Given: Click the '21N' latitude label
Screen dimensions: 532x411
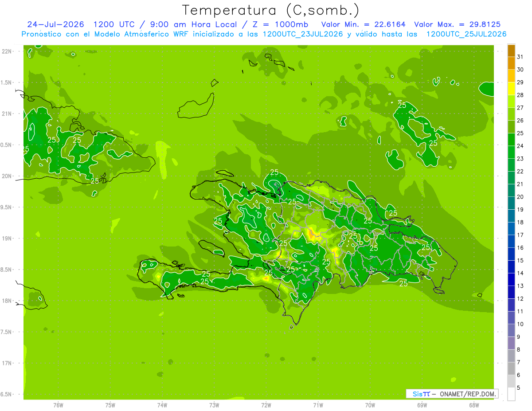Looking at the screenshot, I should [x=6, y=114].
